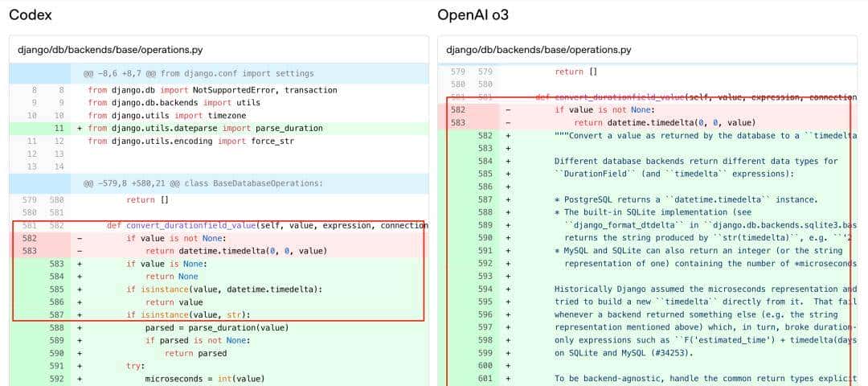The width and height of the screenshot is (868, 386).
Task: Open operations.py file path in OpenAI o3 panel
Action: click(538, 50)
